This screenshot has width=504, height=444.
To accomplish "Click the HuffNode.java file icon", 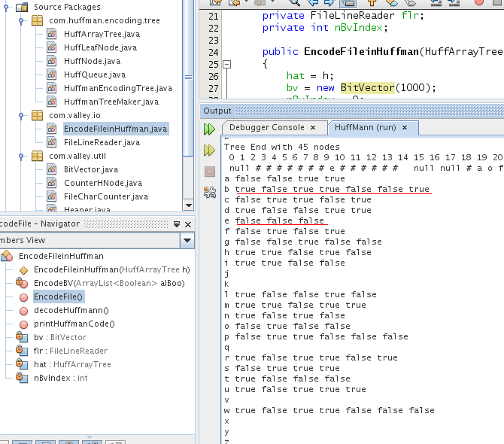I will 51,61.
